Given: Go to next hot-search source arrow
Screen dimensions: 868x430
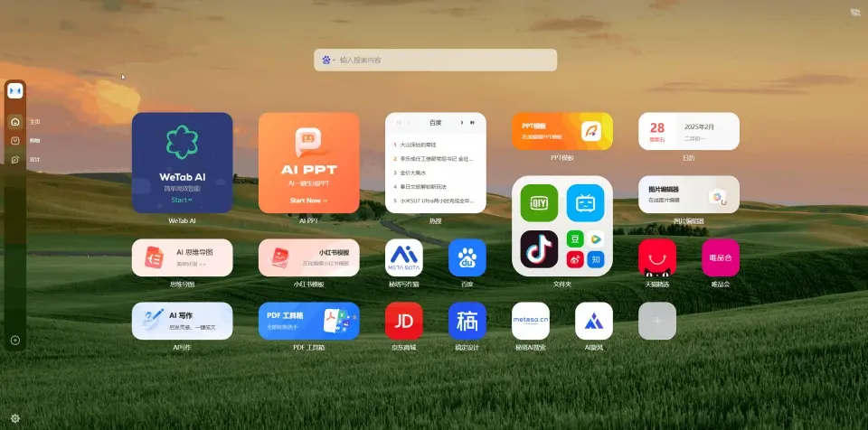Looking at the screenshot, I should [462, 123].
